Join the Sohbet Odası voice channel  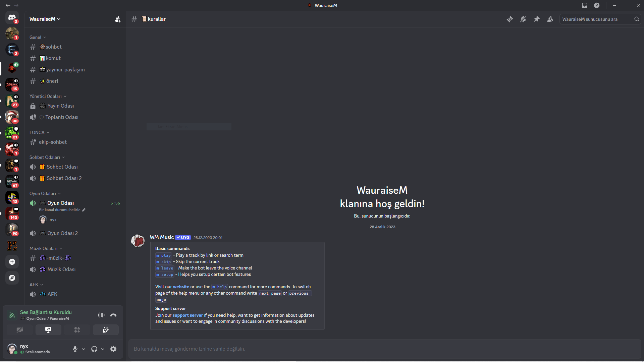75,167
